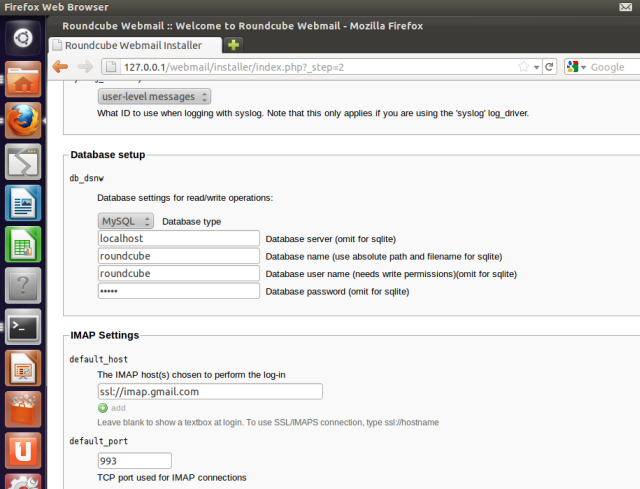This screenshot has width=640, height=489.
Task: Open the MySQL database type dropdown
Action: (126, 221)
